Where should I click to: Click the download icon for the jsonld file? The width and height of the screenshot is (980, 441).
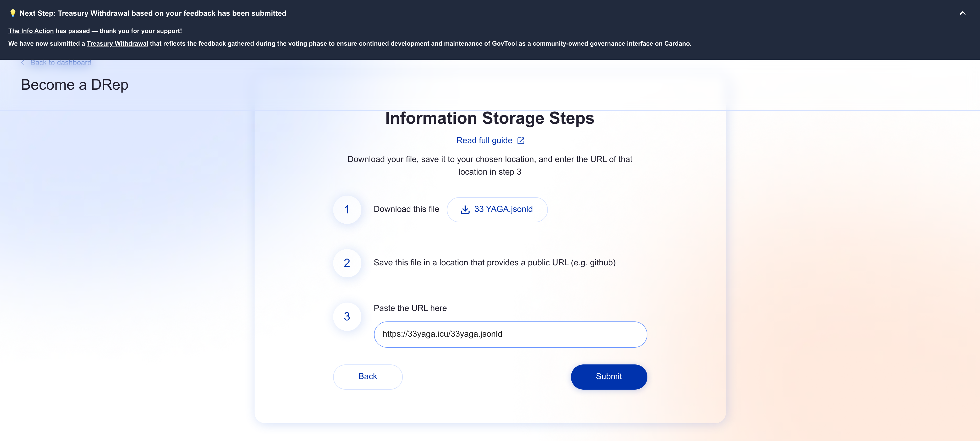[465, 209]
